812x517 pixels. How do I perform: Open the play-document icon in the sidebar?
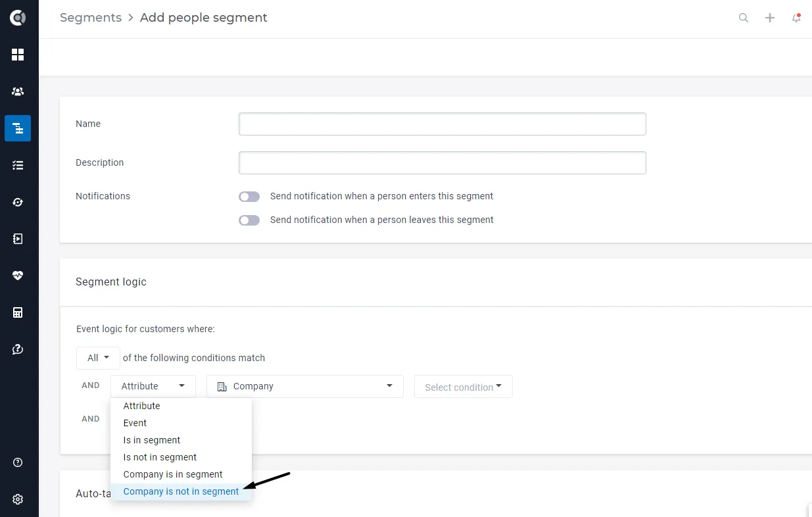[18, 239]
